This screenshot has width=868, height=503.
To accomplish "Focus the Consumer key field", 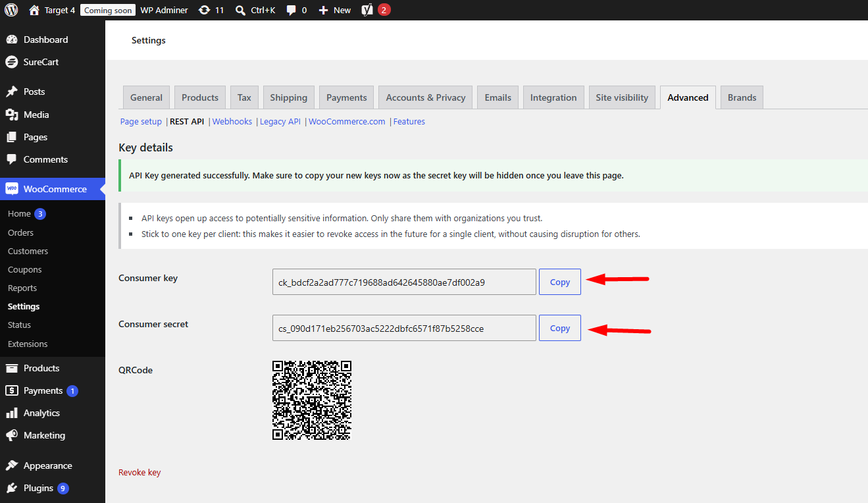I will (x=404, y=282).
